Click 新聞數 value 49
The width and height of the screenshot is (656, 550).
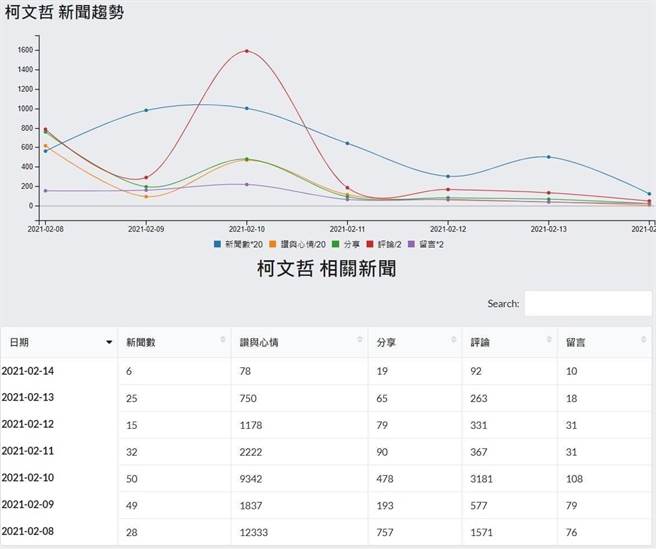132,506
